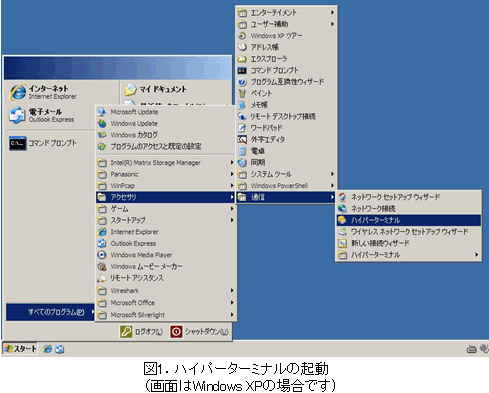Click the ネットワーク接続 icon
Screen dimensions: 489x393
343,209
